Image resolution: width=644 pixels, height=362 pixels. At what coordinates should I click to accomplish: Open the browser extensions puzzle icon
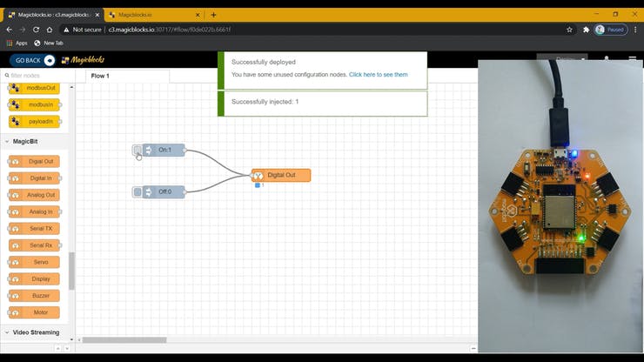point(586,30)
